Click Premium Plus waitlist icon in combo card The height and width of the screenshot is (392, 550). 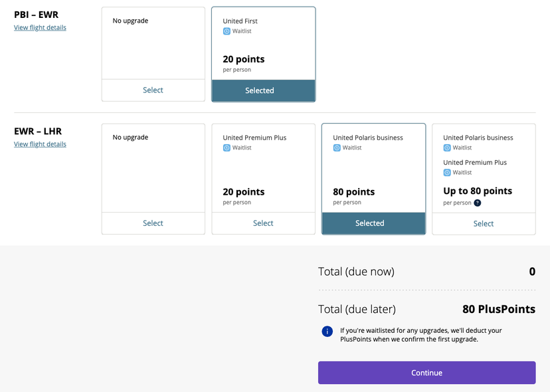pos(447,172)
